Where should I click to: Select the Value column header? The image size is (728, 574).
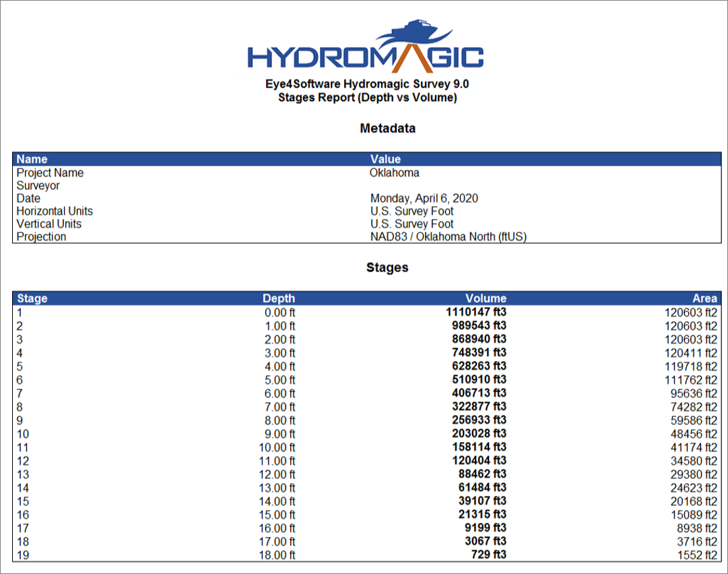click(x=385, y=159)
